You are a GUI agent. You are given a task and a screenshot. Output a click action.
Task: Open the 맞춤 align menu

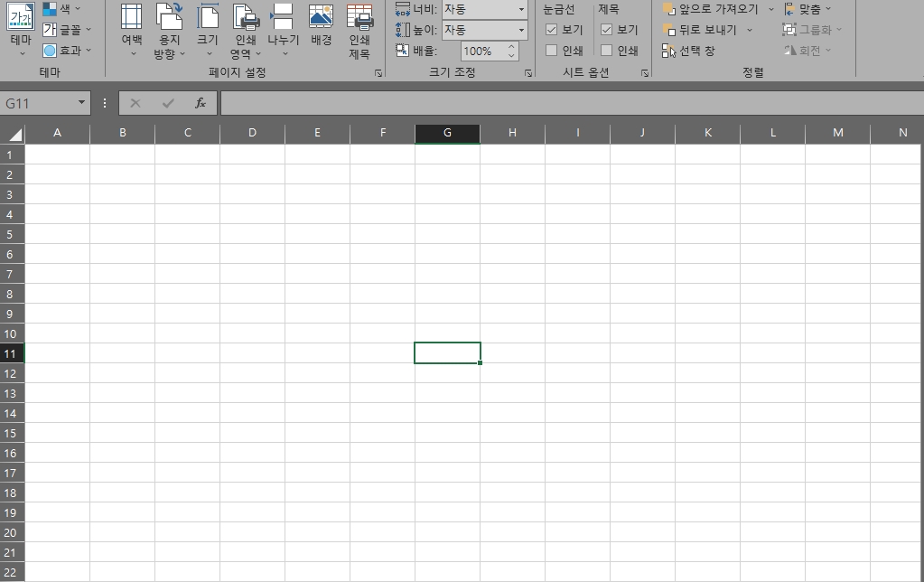click(x=807, y=9)
